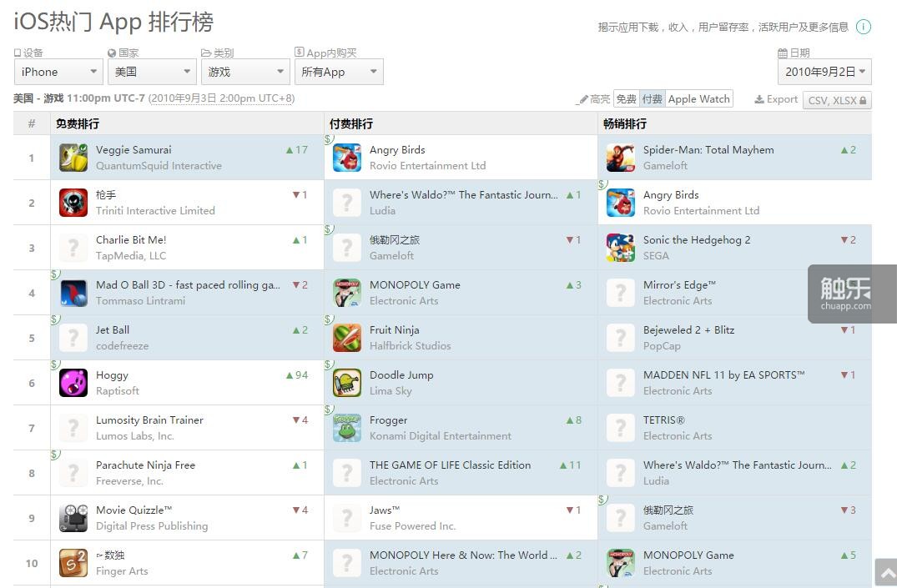Screen dimensions: 897x588
Task: Click the 数独 Finger Arts app icon
Action: click(73, 563)
